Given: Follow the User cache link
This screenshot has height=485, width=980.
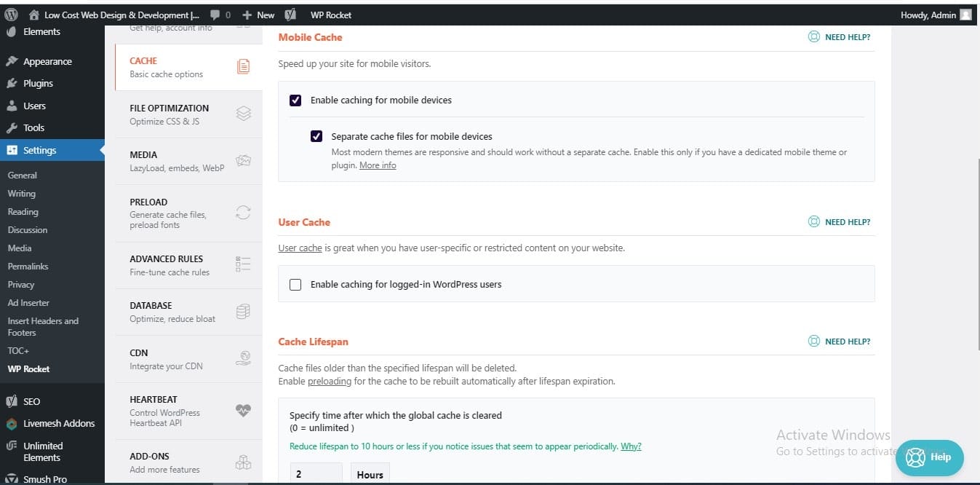Looking at the screenshot, I should coord(300,248).
